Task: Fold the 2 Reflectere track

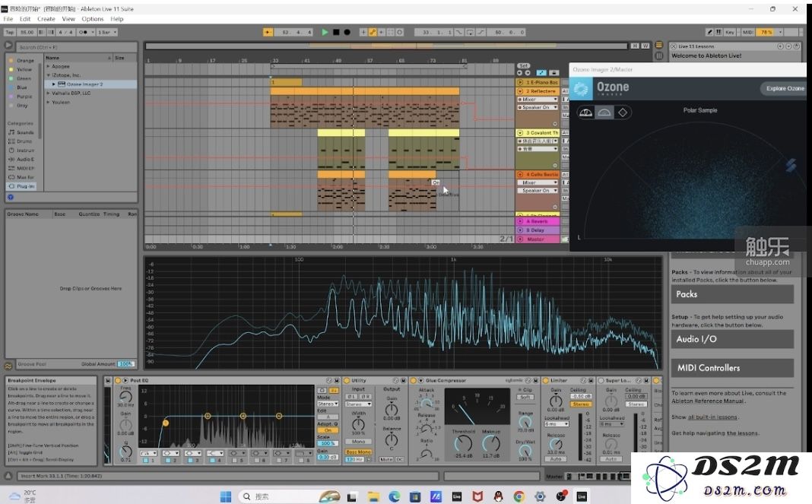Action: click(x=520, y=91)
